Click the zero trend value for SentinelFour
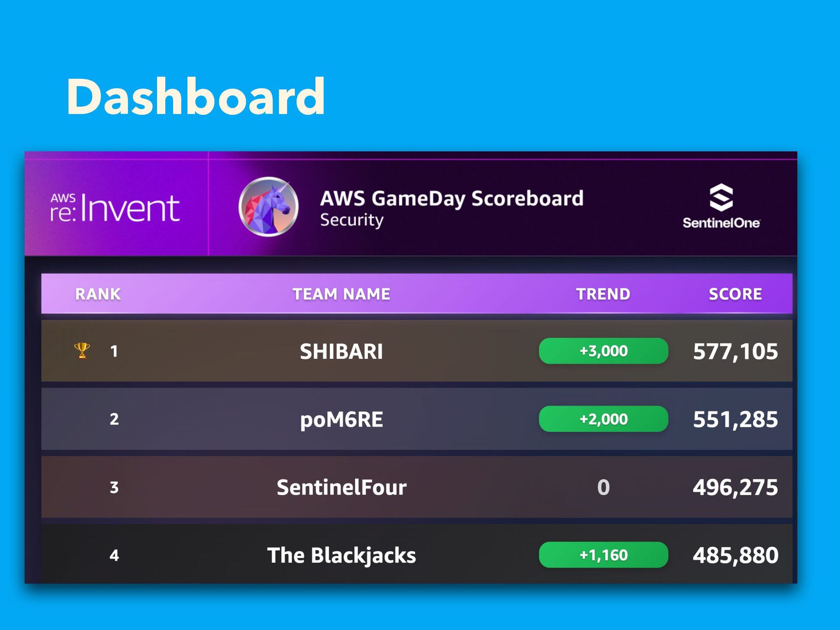 point(603,487)
